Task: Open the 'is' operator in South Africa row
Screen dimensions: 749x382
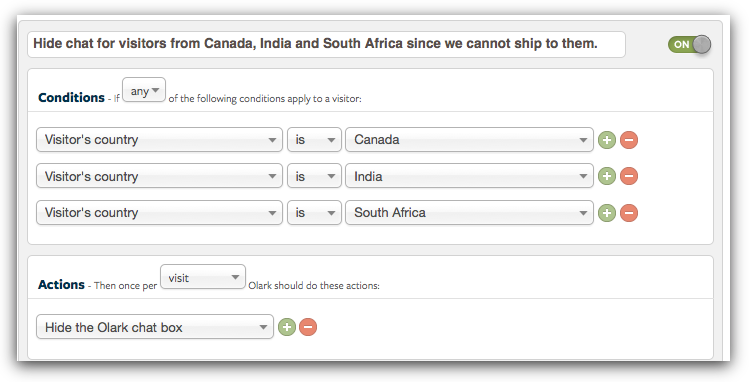Action: tap(314, 212)
